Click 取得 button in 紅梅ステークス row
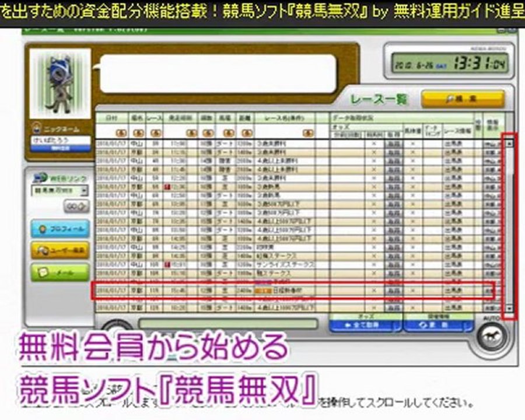The image size is (525, 420). pyautogui.click(x=393, y=256)
